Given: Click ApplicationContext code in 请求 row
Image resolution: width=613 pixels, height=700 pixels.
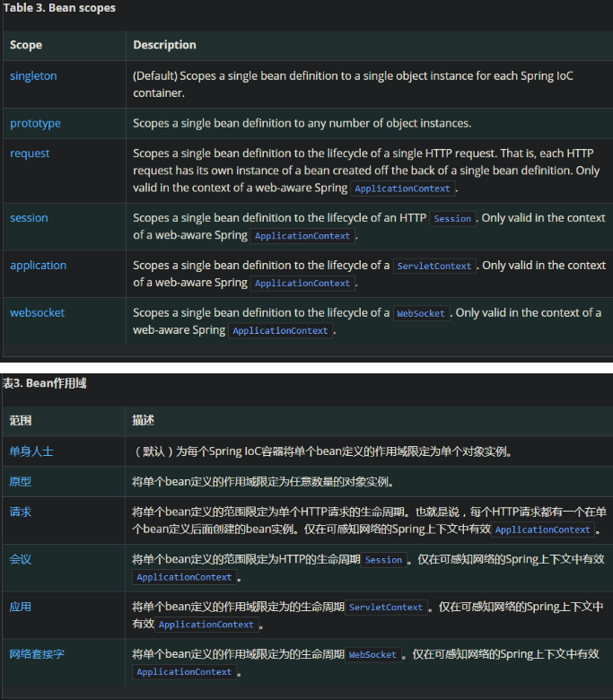Looking at the screenshot, I should tap(543, 529).
